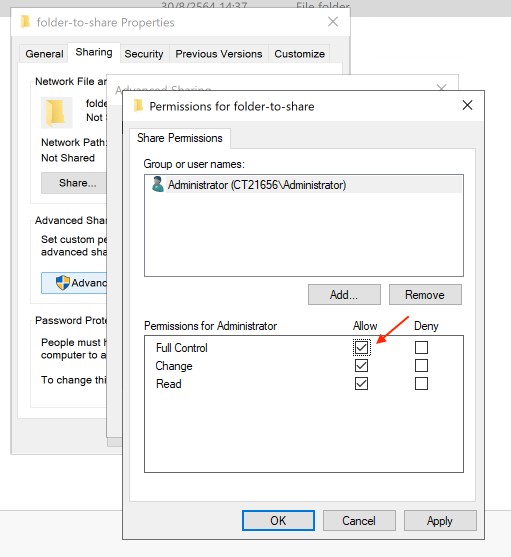Check Deny box for Full Control
The image size is (511, 557).
421,347
